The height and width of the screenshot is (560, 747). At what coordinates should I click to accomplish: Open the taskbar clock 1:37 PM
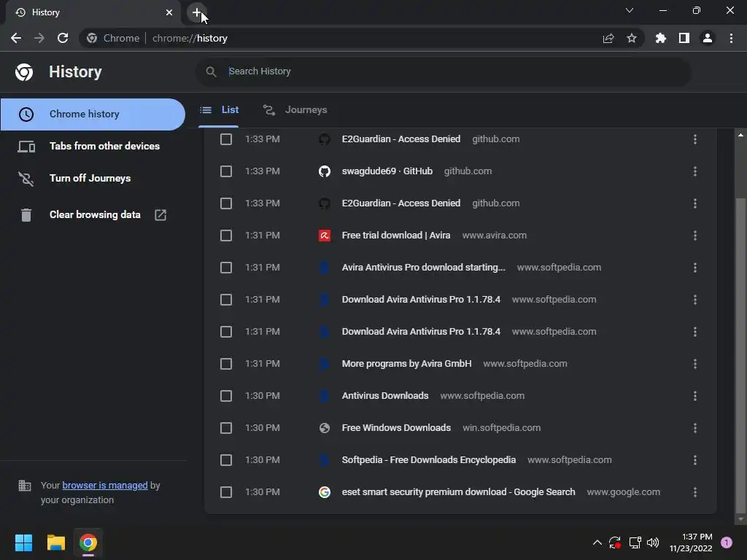(x=691, y=542)
